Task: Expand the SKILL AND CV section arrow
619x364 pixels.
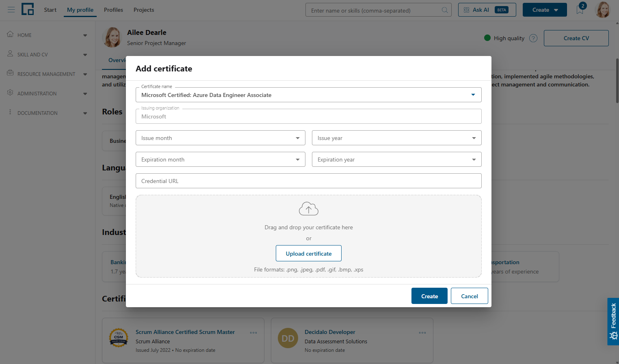Action: pos(85,55)
